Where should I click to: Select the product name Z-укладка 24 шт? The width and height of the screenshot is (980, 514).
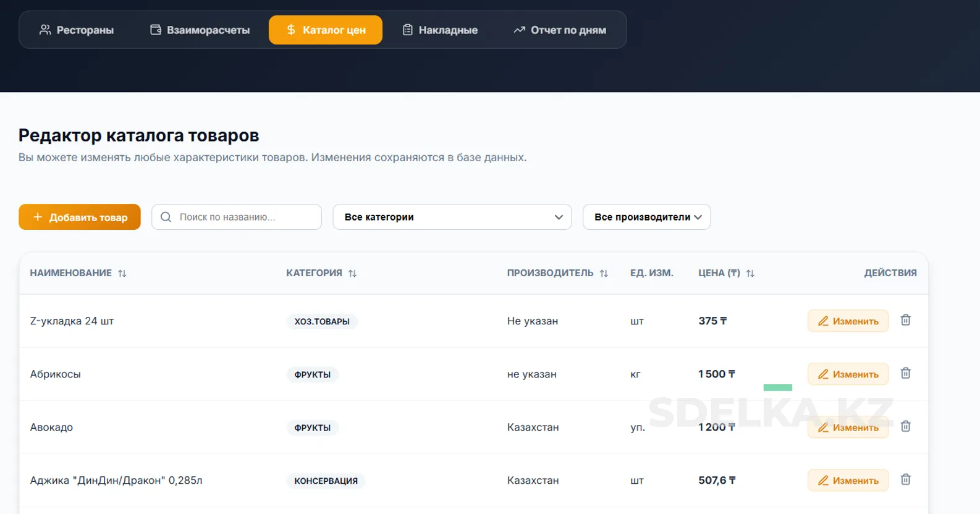tap(72, 321)
